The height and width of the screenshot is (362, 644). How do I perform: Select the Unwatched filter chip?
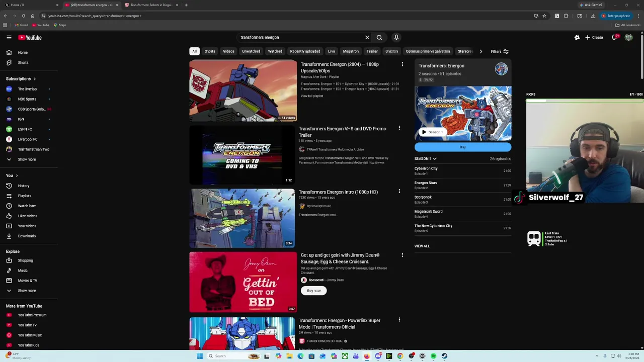point(251,51)
